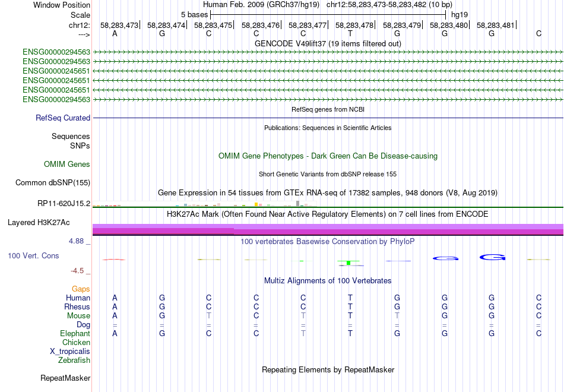The image size is (564, 392).
Task: Click the RefSeq Curated track label
Action: click(x=63, y=118)
